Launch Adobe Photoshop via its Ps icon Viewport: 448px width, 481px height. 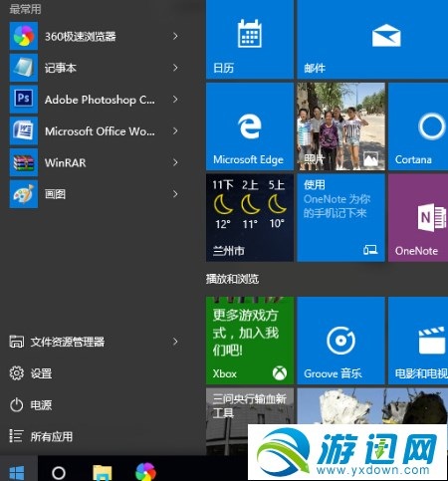pos(24,100)
